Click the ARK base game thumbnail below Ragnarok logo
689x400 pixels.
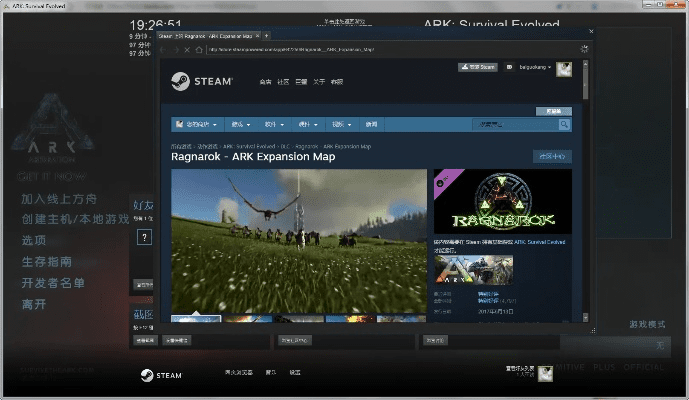tap(473, 268)
